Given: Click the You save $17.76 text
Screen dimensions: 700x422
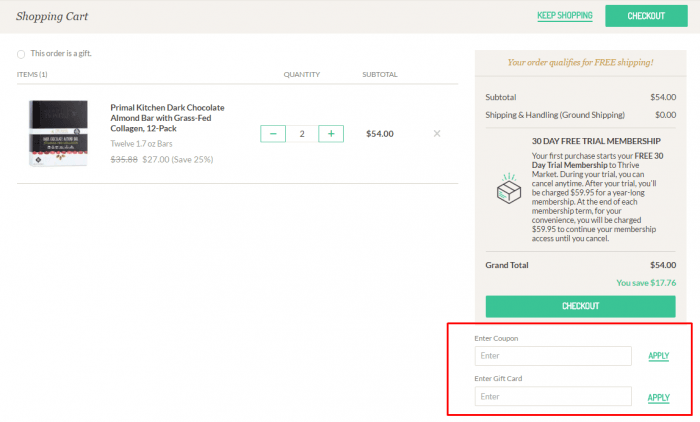Looking at the screenshot, I should pos(646,282).
